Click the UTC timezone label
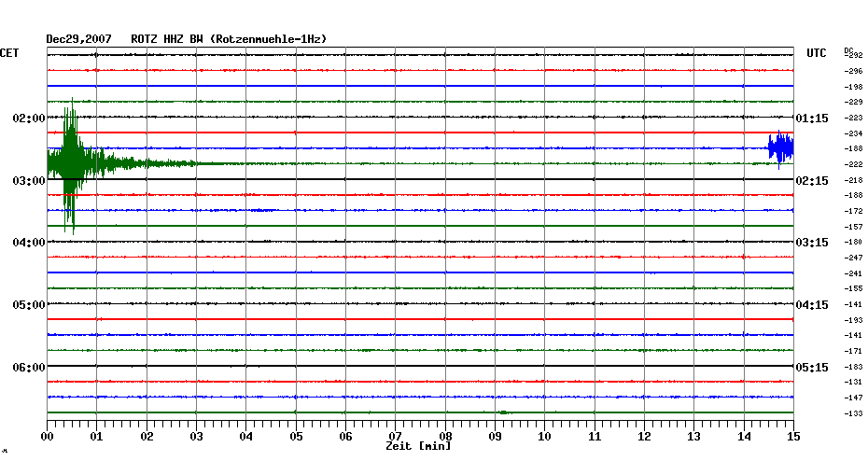This screenshot has height=461, width=868. [x=817, y=52]
